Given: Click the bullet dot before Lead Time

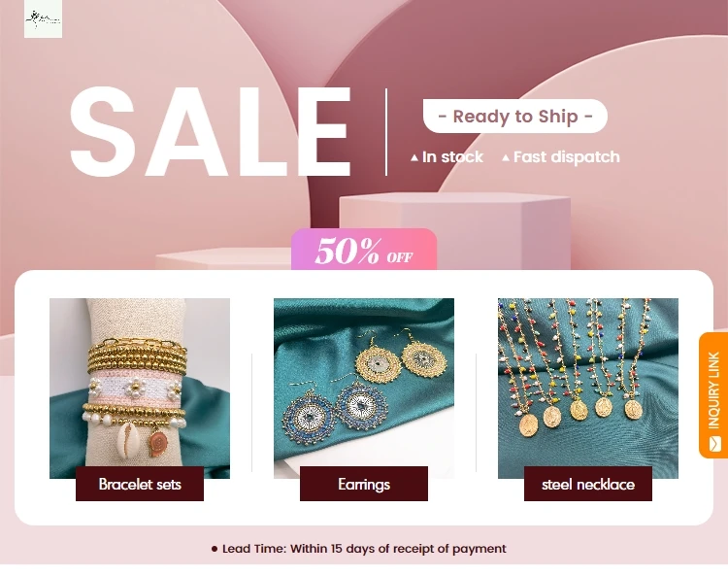Looking at the screenshot, I should coord(215,549).
